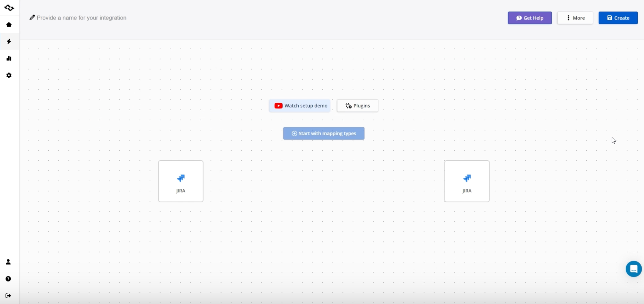644x304 pixels.
Task: Open the bar chart reports icon
Action: point(9,58)
